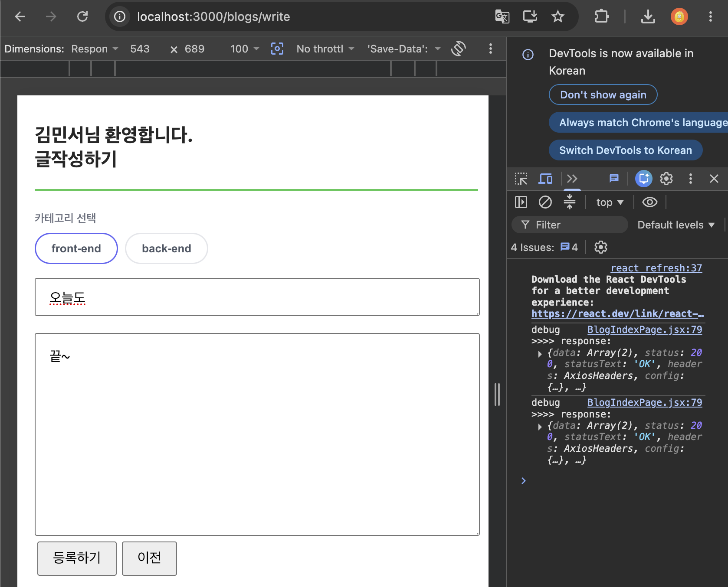
Task: Open the react.dev DevTools link
Action: tap(617, 313)
